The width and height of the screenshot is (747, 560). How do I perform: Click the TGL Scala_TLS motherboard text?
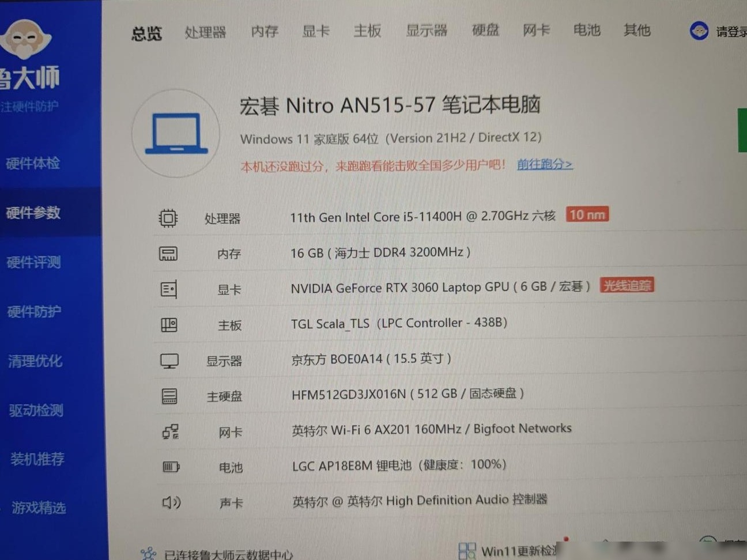[x=399, y=323]
